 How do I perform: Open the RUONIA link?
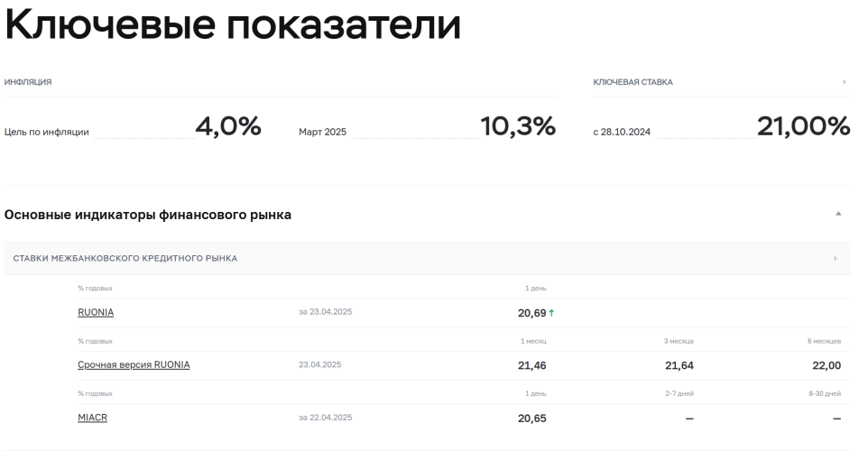96,312
